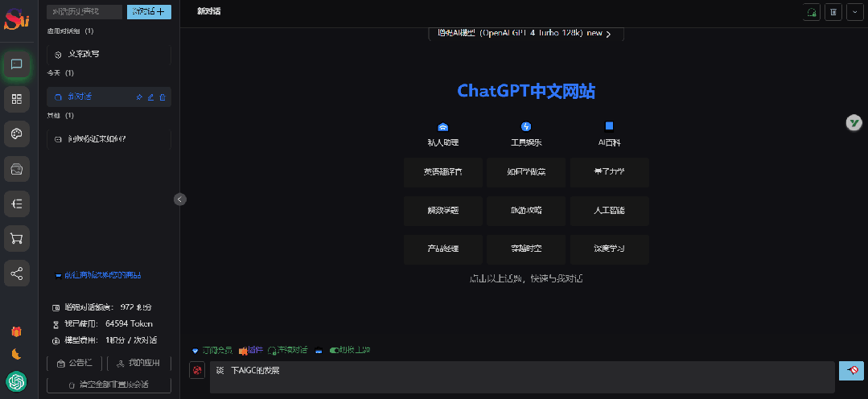Click the briefcase icon above the input
Screen dimensions: 868x399
coord(319,350)
